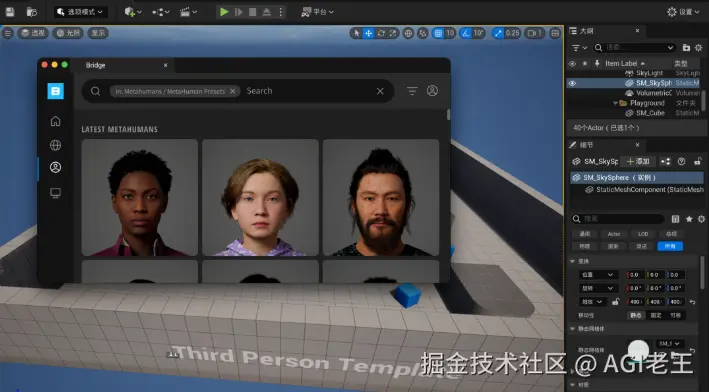Viewport: 709px width, 392px height.
Task: Click the Eject from player button
Action: tap(267, 12)
